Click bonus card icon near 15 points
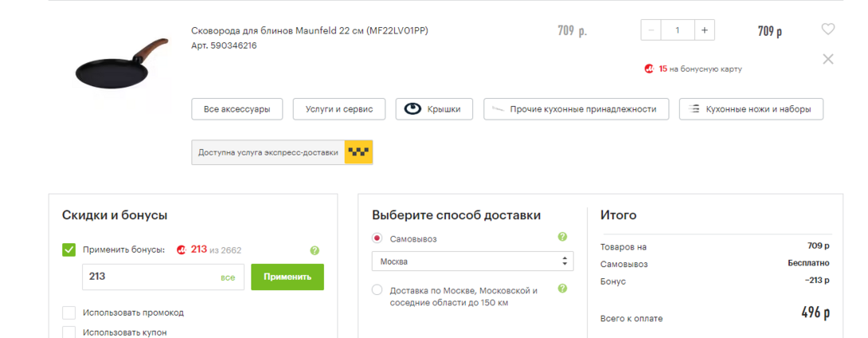The width and height of the screenshot is (868, 338). [x=650, y=69]
